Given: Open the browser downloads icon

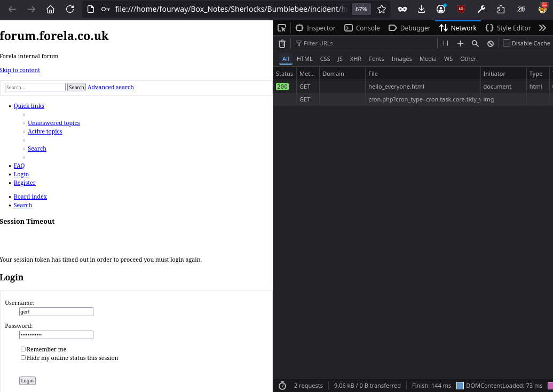Looking at the screenshot, I should pyautogui.click(x=422, y=9).
